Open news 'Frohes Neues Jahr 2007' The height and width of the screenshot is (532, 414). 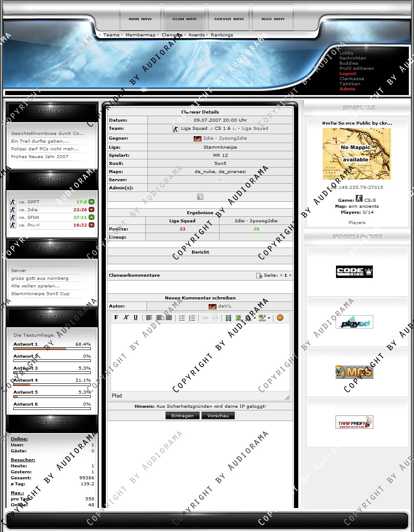40,157
